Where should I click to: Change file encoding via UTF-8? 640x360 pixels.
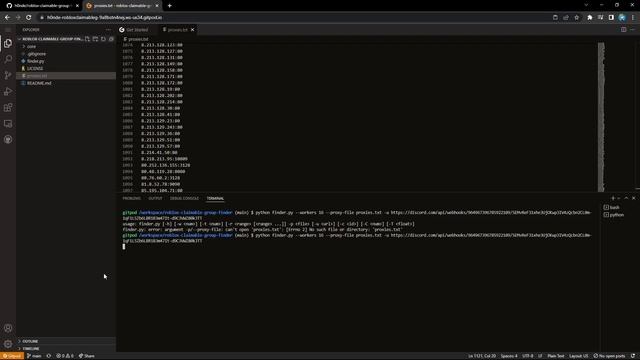(527, 356)
